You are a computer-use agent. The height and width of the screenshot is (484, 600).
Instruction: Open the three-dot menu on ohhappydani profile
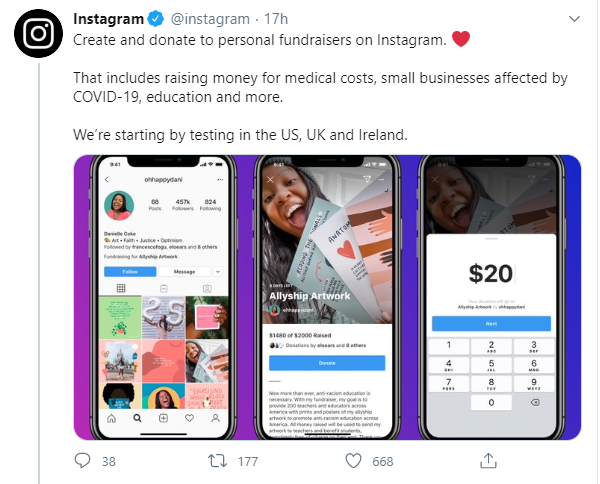tap(220, 179)
